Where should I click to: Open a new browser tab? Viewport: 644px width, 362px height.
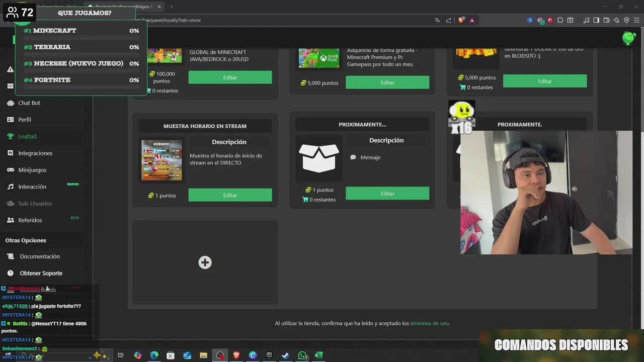click(x=171, y=7)
